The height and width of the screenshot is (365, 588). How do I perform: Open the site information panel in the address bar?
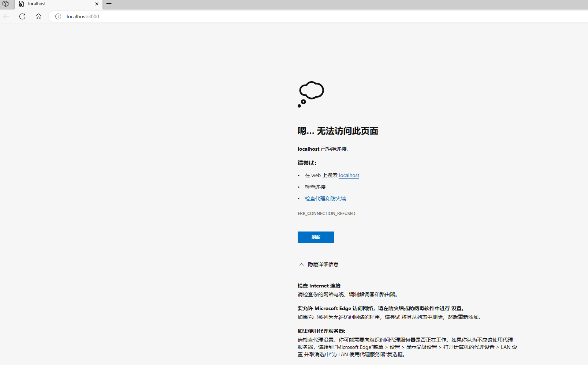(58, 16)
